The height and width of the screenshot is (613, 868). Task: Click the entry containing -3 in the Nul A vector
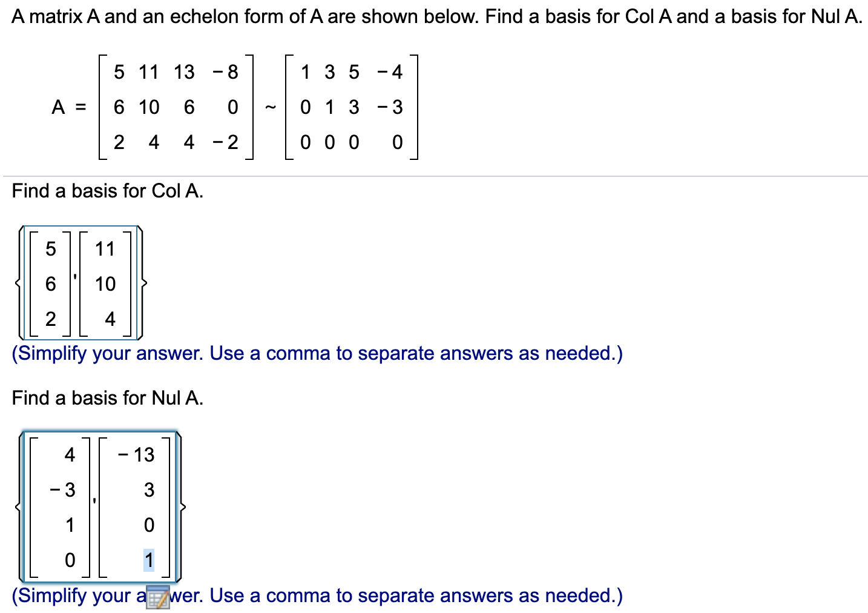[63, 491]
